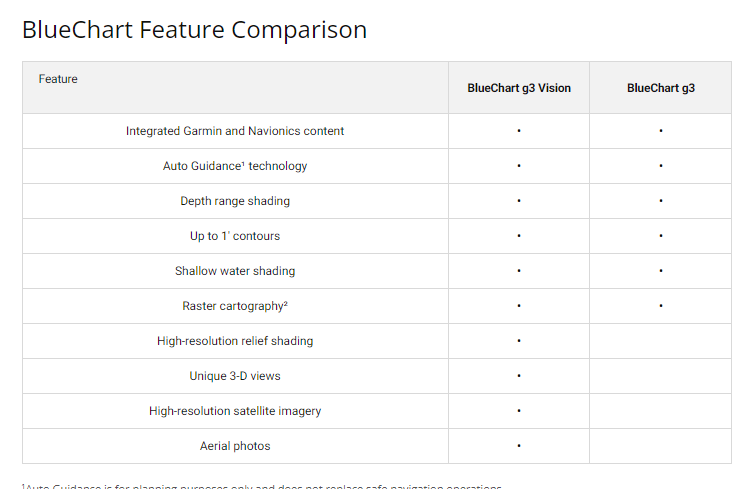Click the High-resolution relief shading label
The height and width of the screenshot is (489, 754).
[235, 341]
